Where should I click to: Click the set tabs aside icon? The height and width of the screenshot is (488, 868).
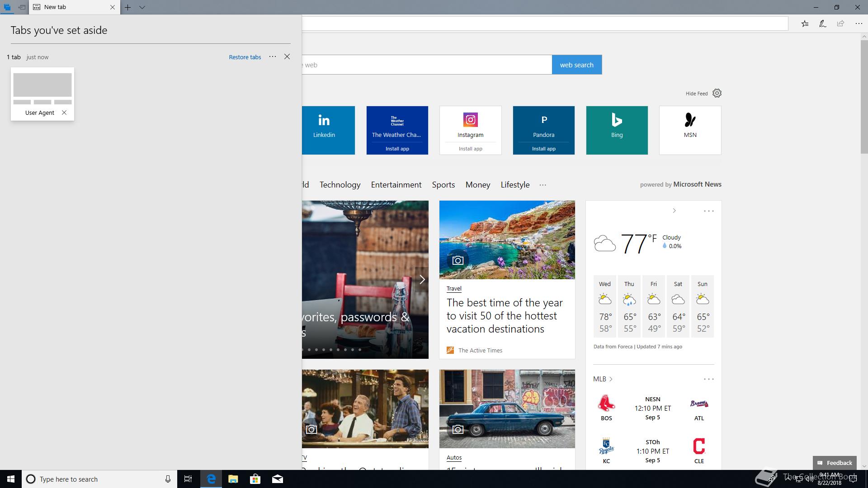coord(22,7)
